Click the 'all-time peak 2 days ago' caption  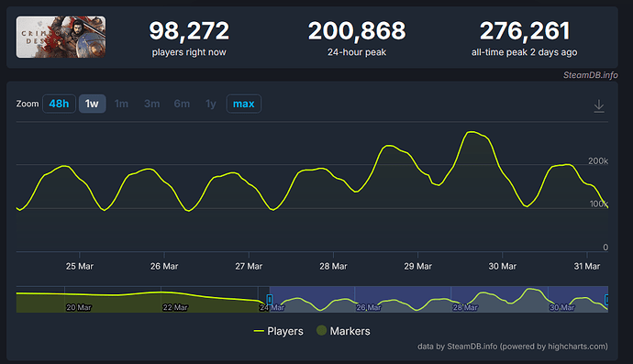point(525,52)
